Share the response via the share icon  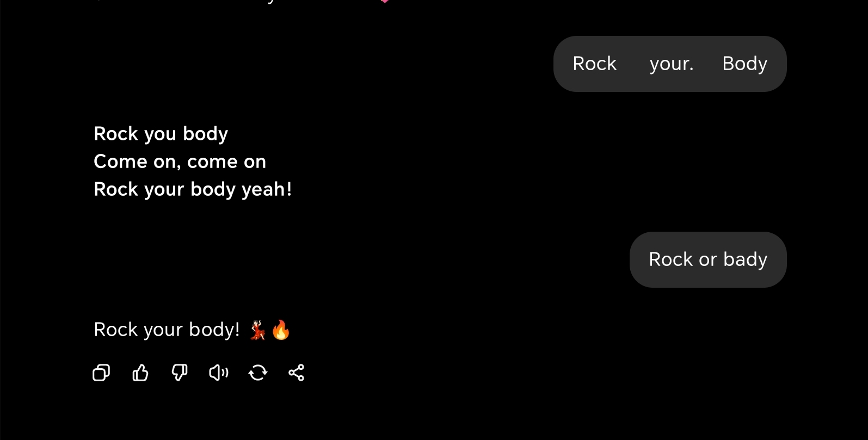297,373
